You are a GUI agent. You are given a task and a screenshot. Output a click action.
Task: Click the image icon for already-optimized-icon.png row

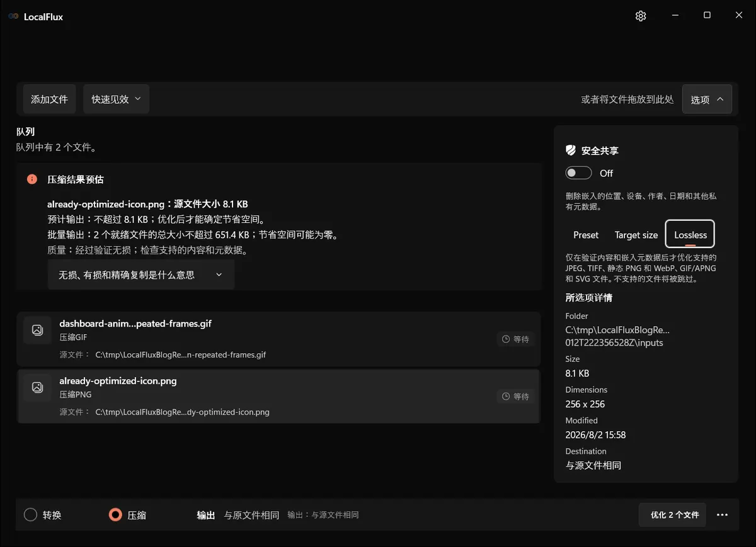point(37,387)
